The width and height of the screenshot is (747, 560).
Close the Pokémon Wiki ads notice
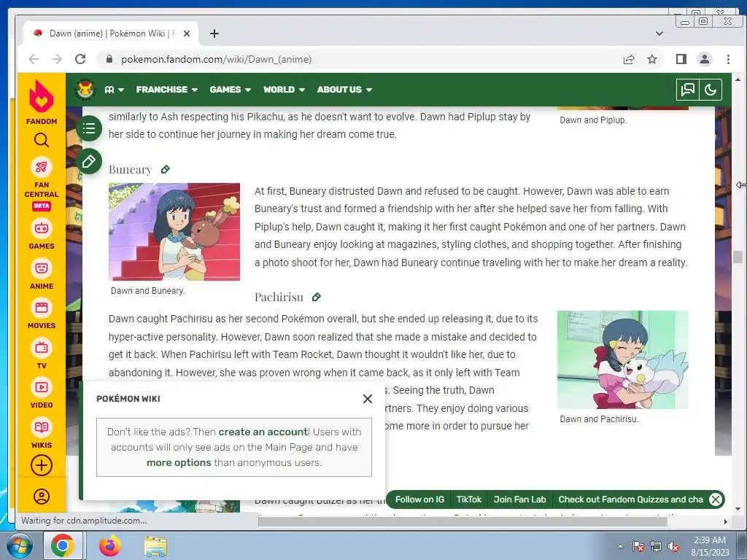click(368, 399)
